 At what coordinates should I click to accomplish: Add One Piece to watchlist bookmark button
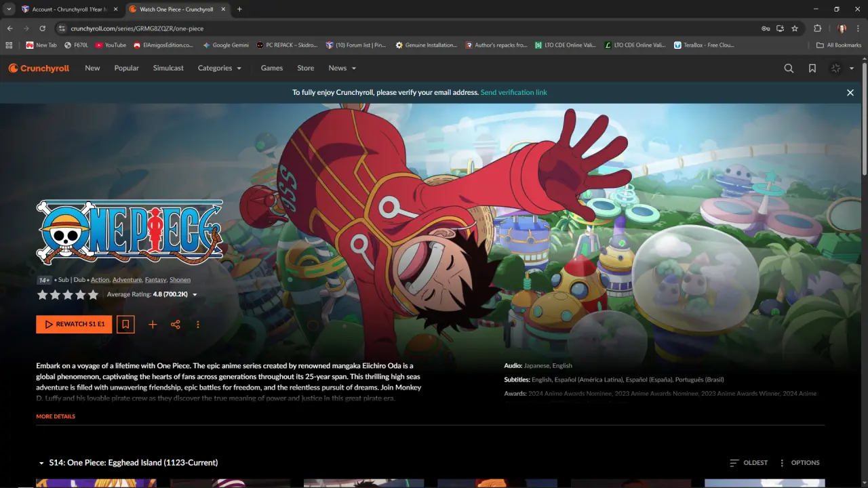point(125,325)
